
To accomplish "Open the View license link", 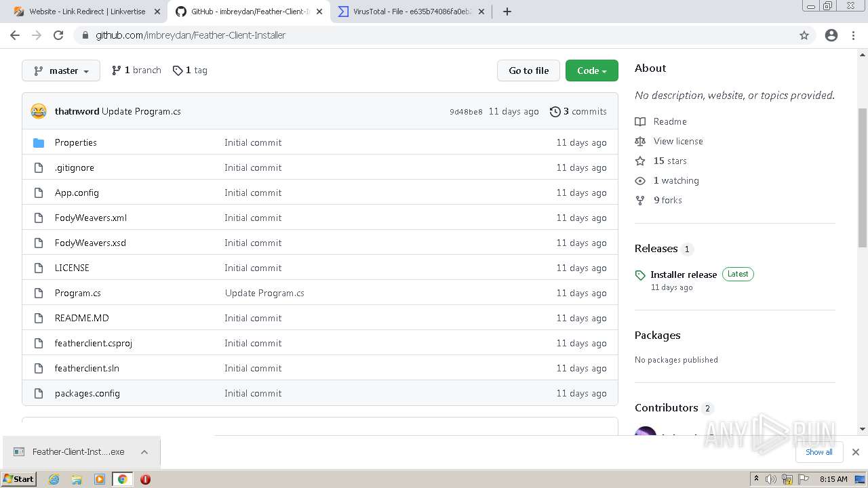I will (x=669, y=141).
